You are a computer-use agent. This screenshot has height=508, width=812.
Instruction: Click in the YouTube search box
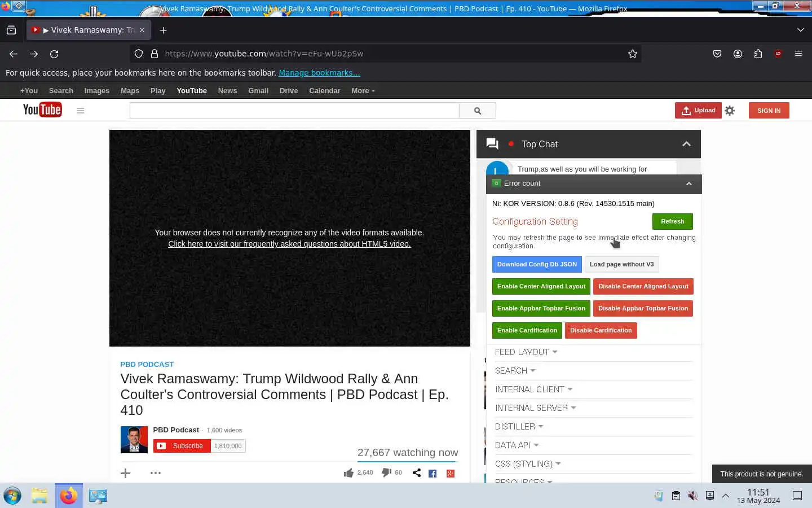click(294, 111)
